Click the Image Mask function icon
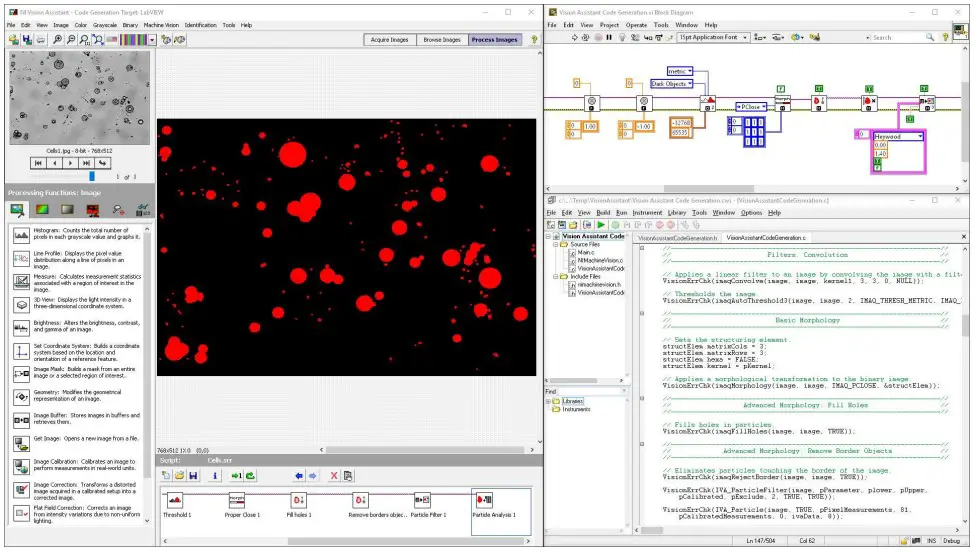Image resolution: width=975 pixels, height=553 pixels. (x=22, y=374)
